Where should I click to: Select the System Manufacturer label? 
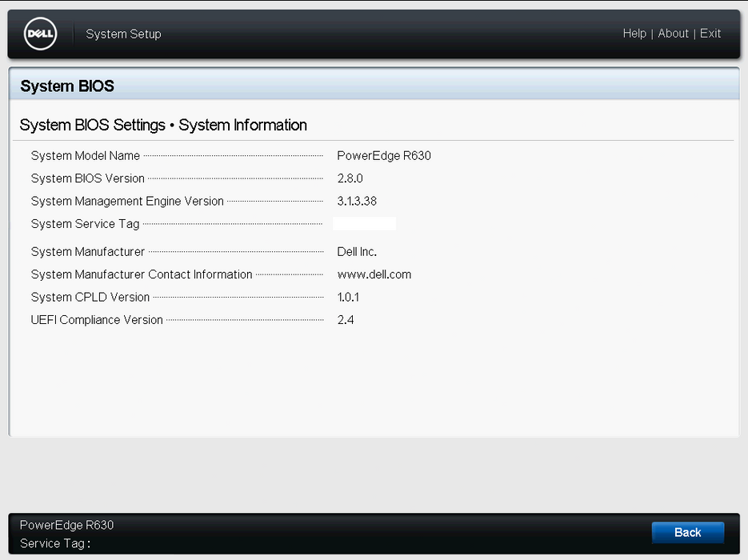88,251
